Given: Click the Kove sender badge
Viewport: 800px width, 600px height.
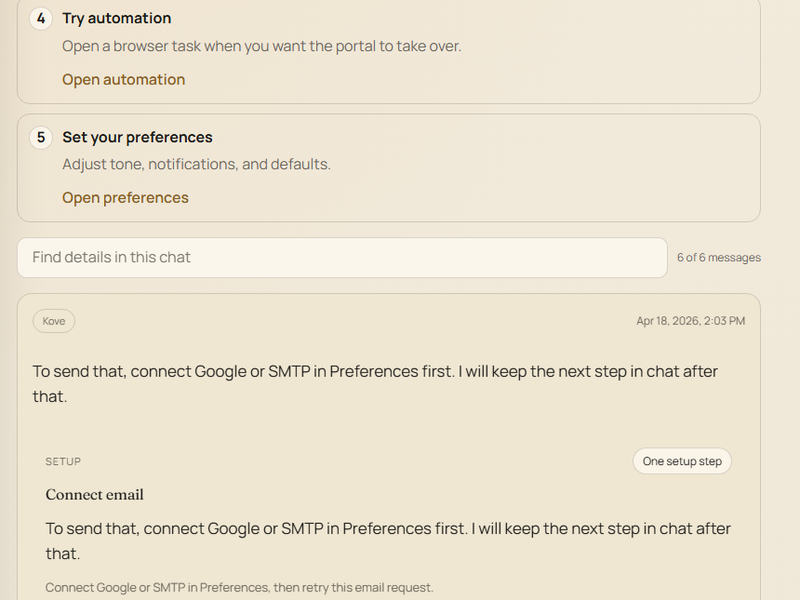Looking at the screenshot, I should coord(54,321).
